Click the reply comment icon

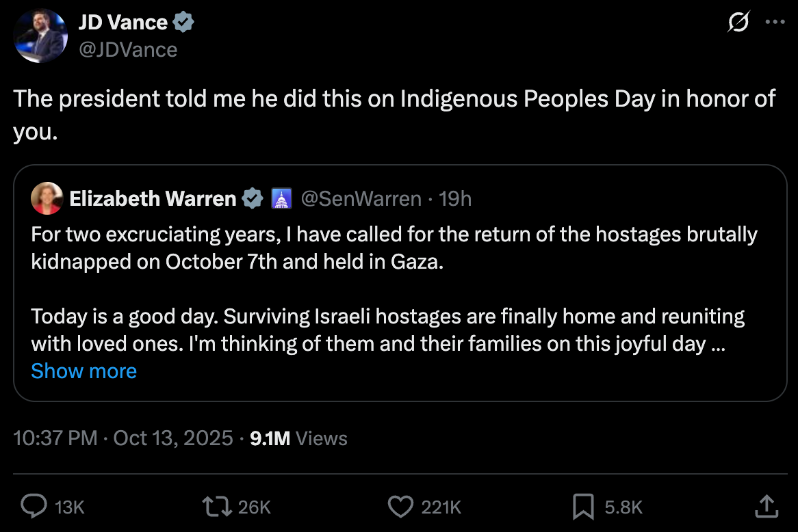33,506
